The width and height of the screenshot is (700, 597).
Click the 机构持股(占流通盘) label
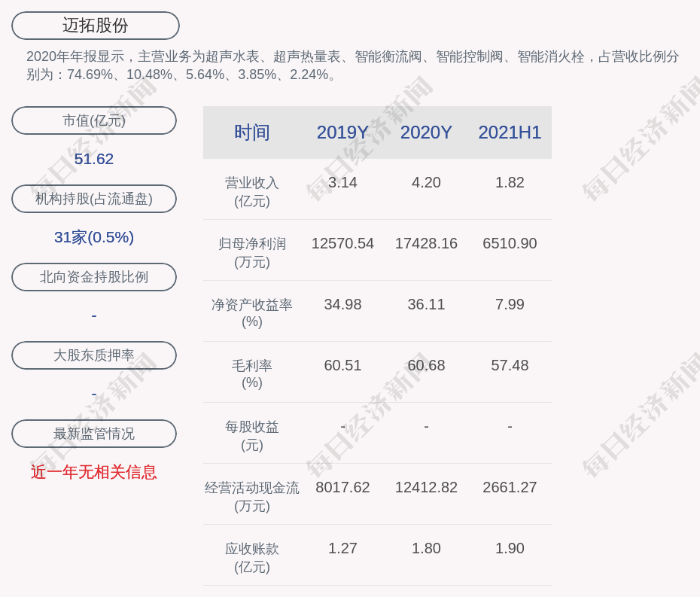(x=94, y=199)
